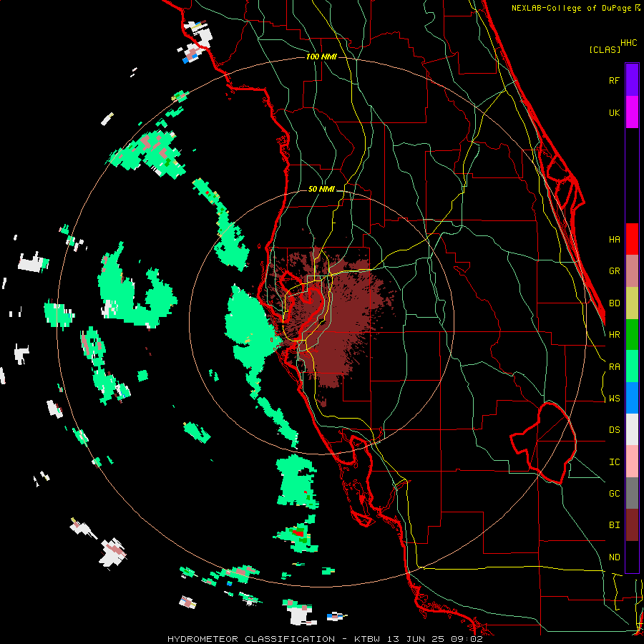Select the light pink IC ice crystals swatch
The image size is (644, 644).
click(x=632, y=462)
